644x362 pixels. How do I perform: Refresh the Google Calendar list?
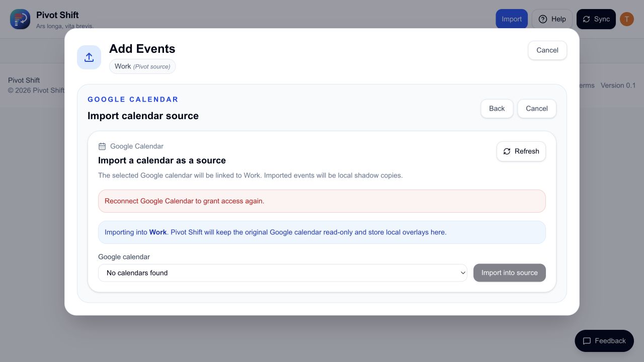tap(521, 151)
